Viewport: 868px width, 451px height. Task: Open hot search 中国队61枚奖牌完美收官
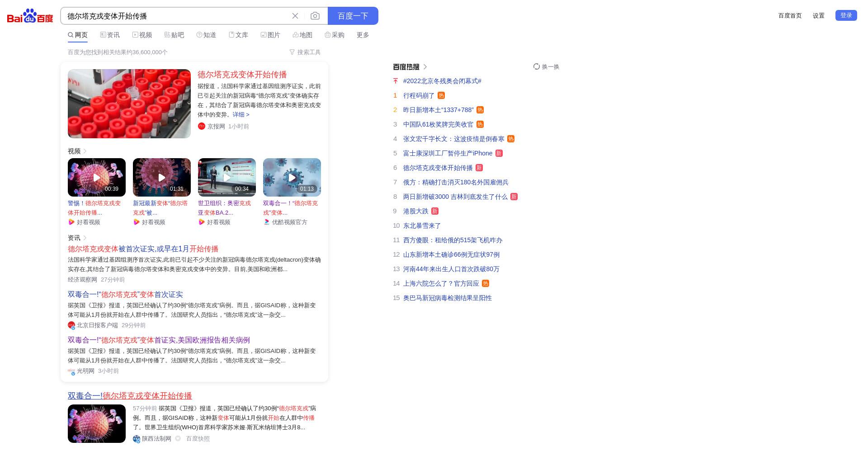tap(438, 125)
